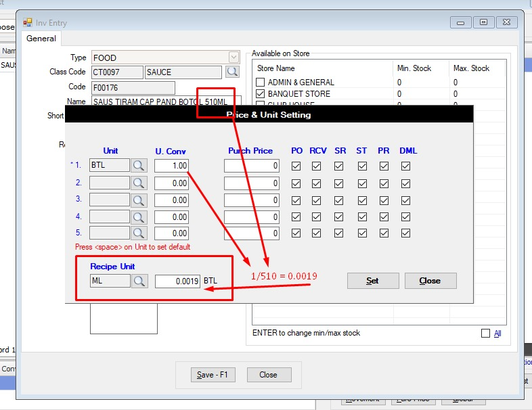Image resolution: width=532 pixels, height=410 pixels.
Task: Click the U. Conv 1.00 field
Action: pos(171,166)
